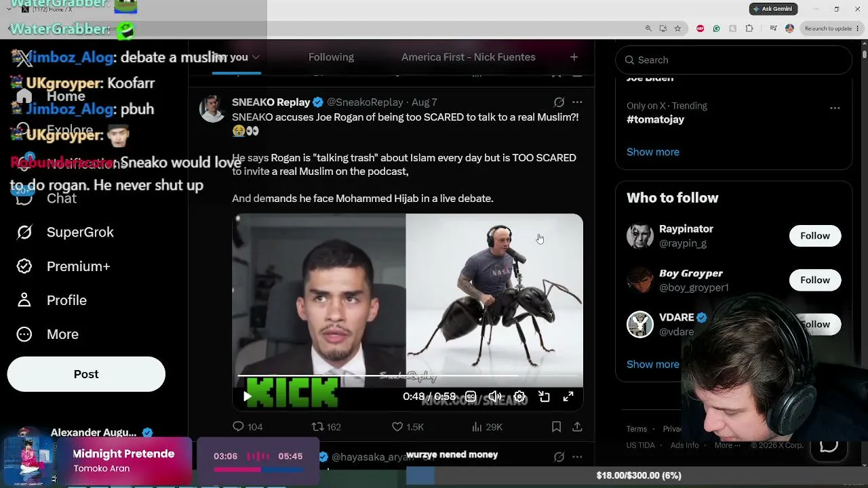Like the SNEAKO Replay post
868x488 pixels.
(408, 426)
